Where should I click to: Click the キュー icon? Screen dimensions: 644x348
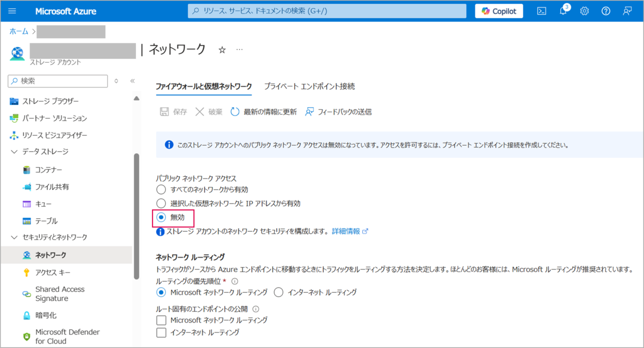point(27,204)
